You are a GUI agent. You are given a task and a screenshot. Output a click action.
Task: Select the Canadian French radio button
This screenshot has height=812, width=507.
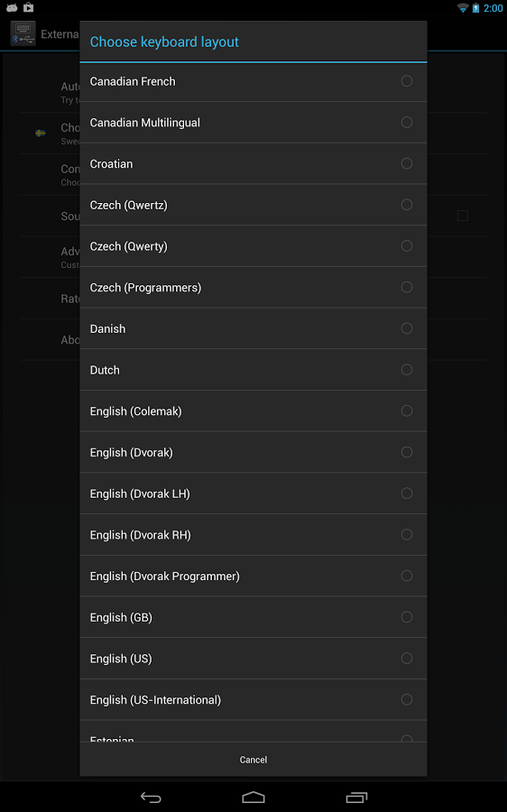click(x=407, y=81)
